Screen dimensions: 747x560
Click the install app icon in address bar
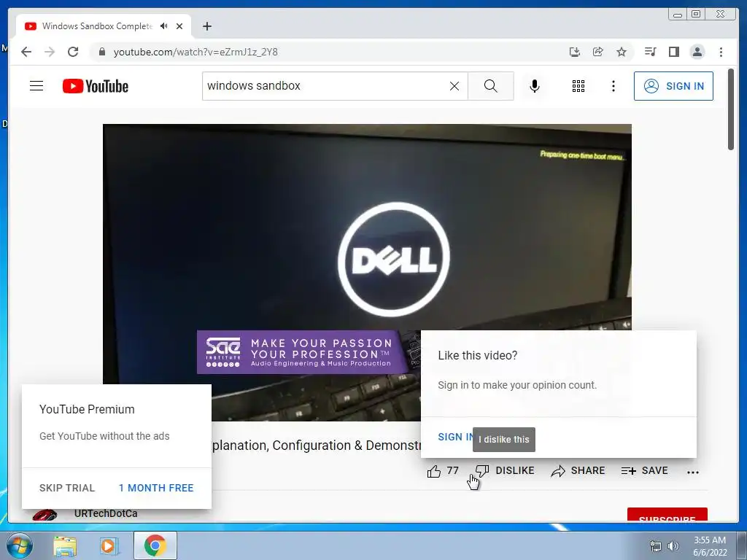point(575,52)
